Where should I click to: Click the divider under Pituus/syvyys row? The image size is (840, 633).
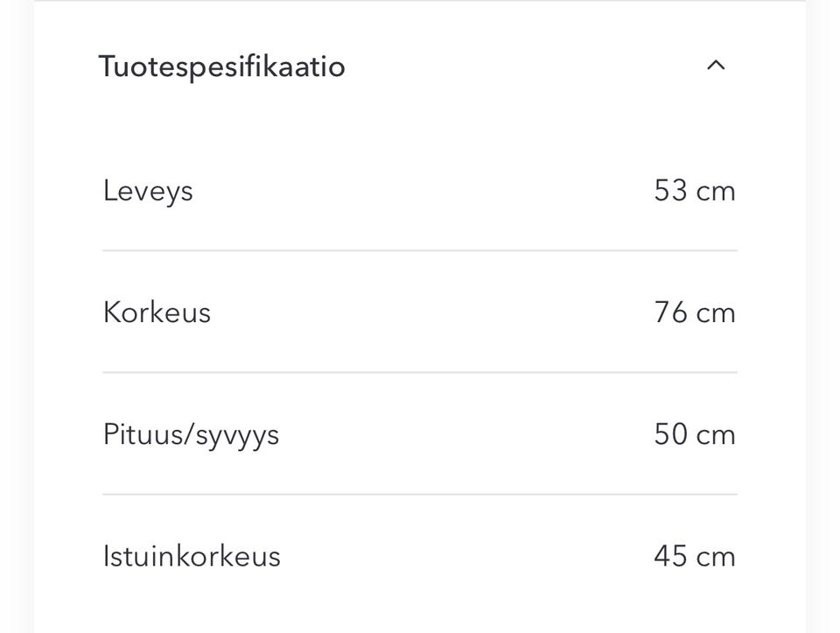click(420, 496)
